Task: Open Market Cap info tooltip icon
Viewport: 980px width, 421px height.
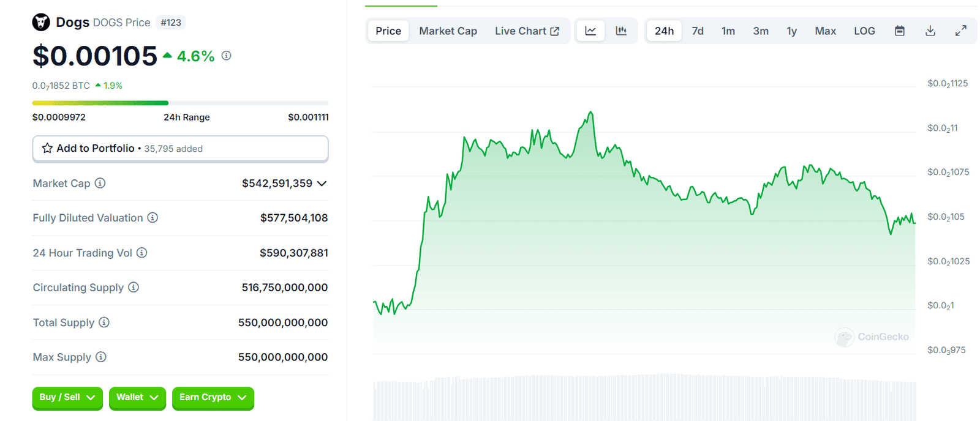Action: tap(100, 183)
